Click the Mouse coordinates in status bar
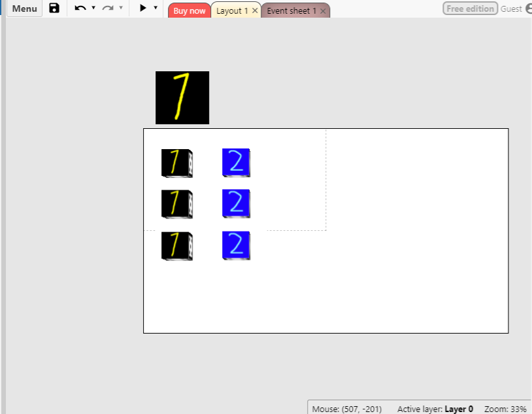Viewport: 532px width, 414px height. click(347, 409)
